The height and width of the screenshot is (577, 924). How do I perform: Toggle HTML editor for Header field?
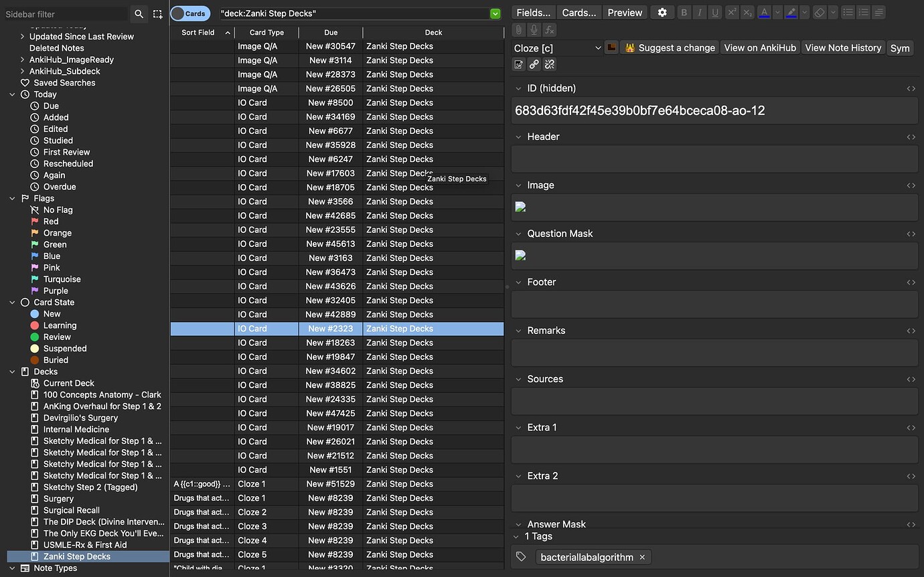tap(911, 137)
